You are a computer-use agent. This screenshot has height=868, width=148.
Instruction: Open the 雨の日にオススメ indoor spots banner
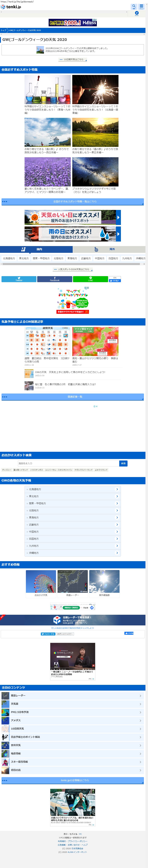72,234
